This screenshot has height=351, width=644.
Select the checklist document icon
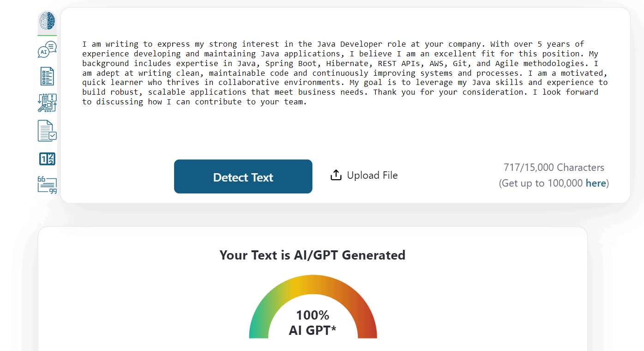pos(47,76)
